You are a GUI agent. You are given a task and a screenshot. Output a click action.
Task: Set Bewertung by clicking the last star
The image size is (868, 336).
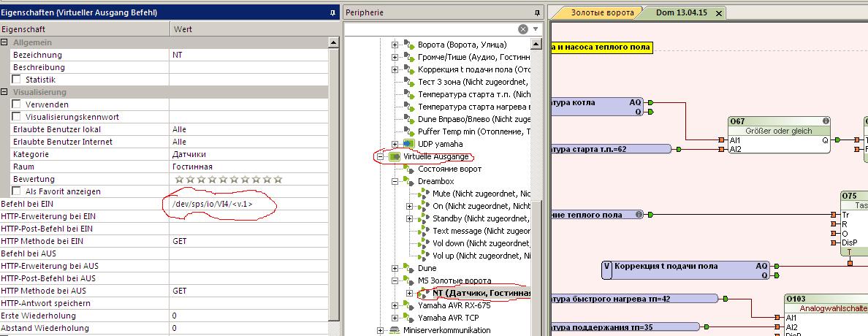[278, 179]
